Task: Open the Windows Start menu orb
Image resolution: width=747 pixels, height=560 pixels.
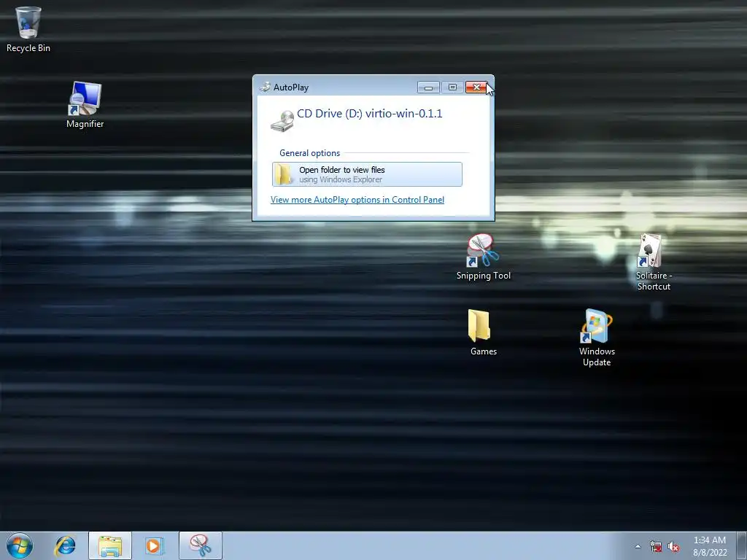Action: click(20, 545)
